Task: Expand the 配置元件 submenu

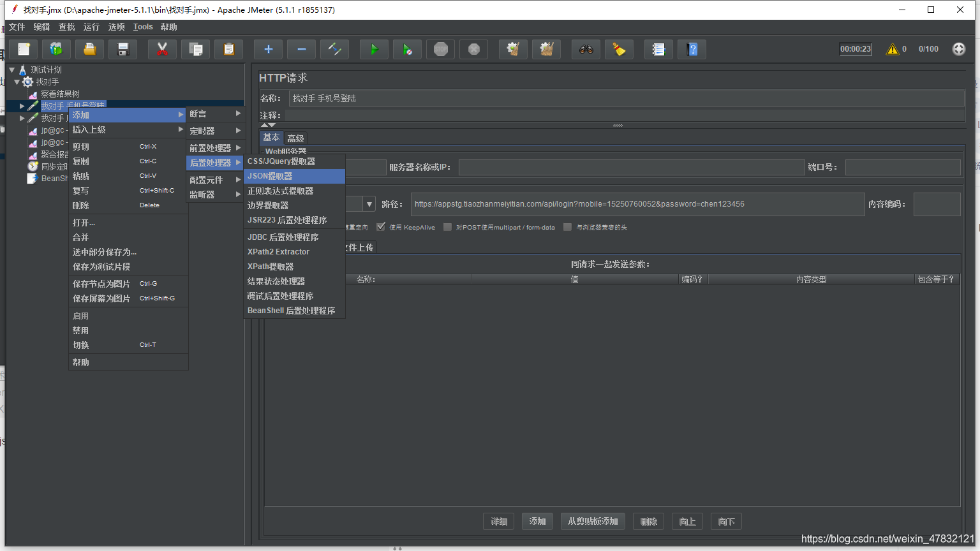Action: [214, 180]
